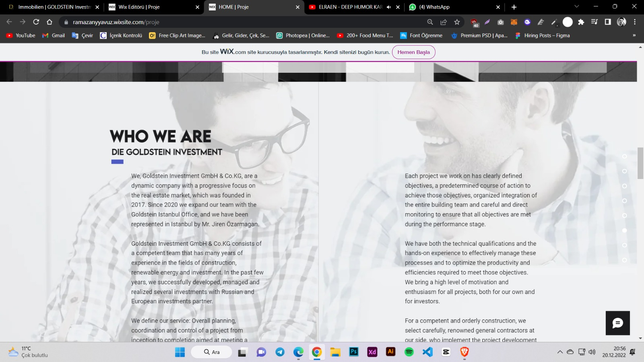Open the uBlock Origin extension icon
Image resolution: width=644 pixels, height=362 pixels.
pyautogui.click(x=474, y=23)
